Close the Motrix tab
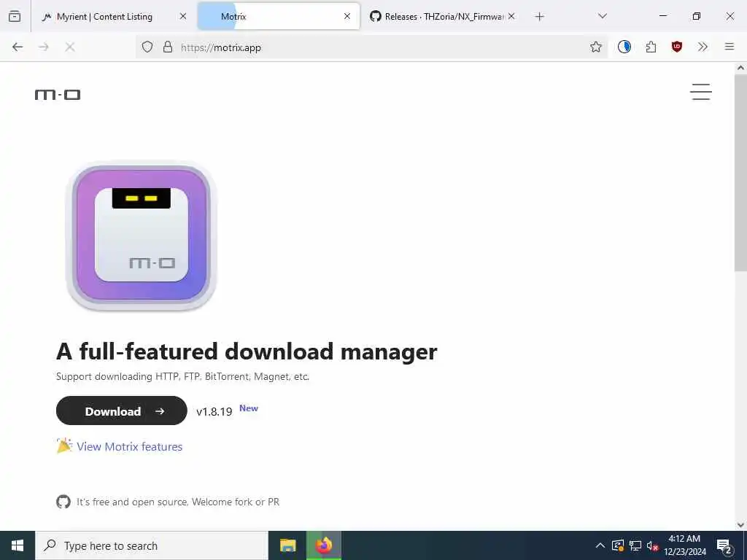The width and height of the screenshot is (747, 560). (347, 16)
